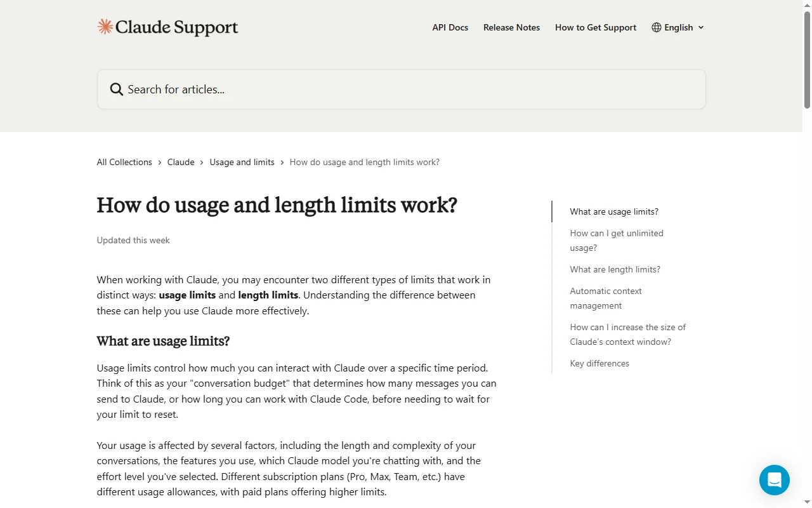
Task: Jump to increase context window size section
Action: (x=628, y=335)
